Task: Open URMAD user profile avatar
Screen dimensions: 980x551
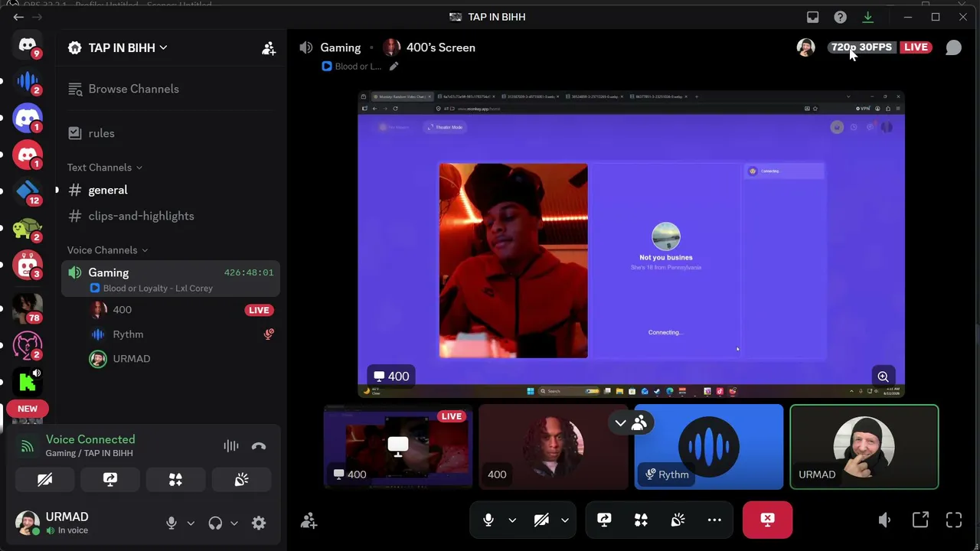Action: pos(28,523)
